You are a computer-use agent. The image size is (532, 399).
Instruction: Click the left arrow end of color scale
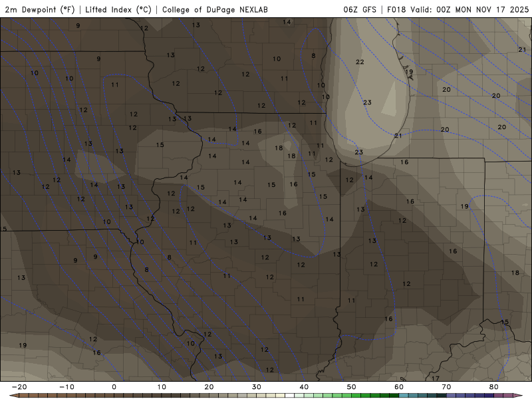point(13,396)
